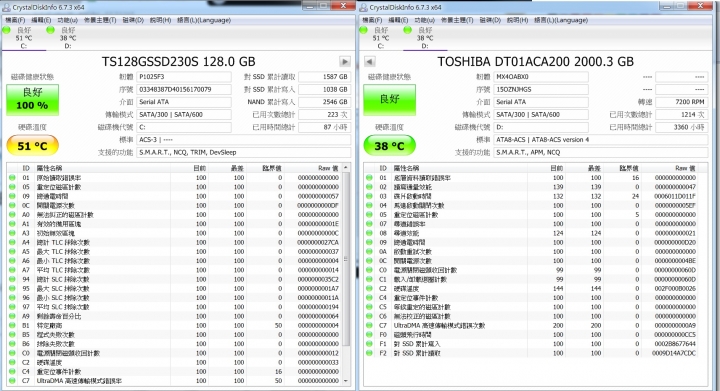
Task: Click the green 良好 health button in TOSHIBA window
Action: coord(389,100)
